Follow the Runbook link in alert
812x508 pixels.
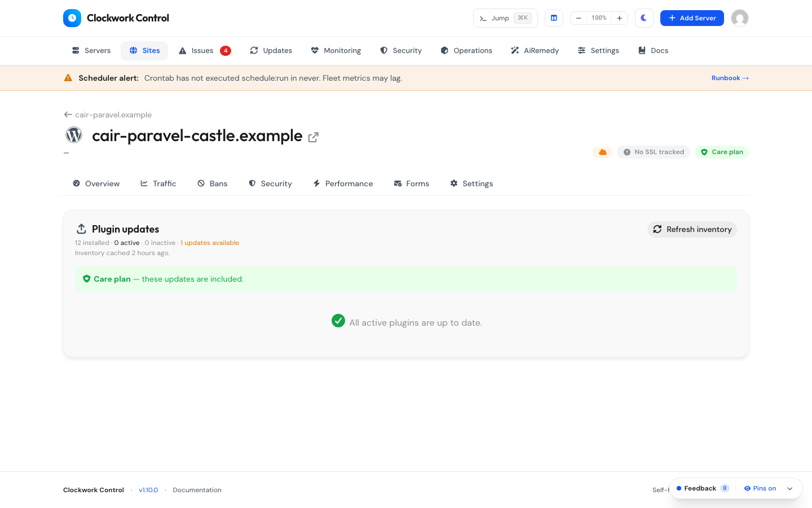730,78
